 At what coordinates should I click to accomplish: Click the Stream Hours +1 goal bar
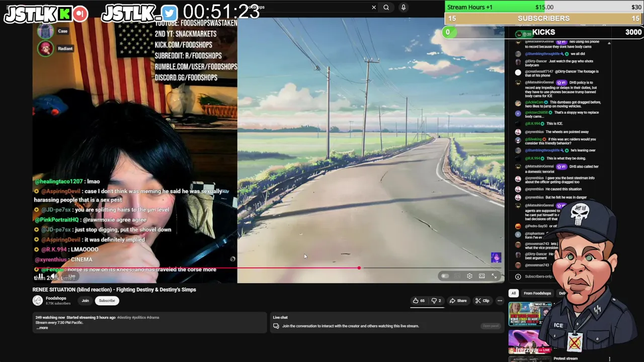tap(544, 7)
